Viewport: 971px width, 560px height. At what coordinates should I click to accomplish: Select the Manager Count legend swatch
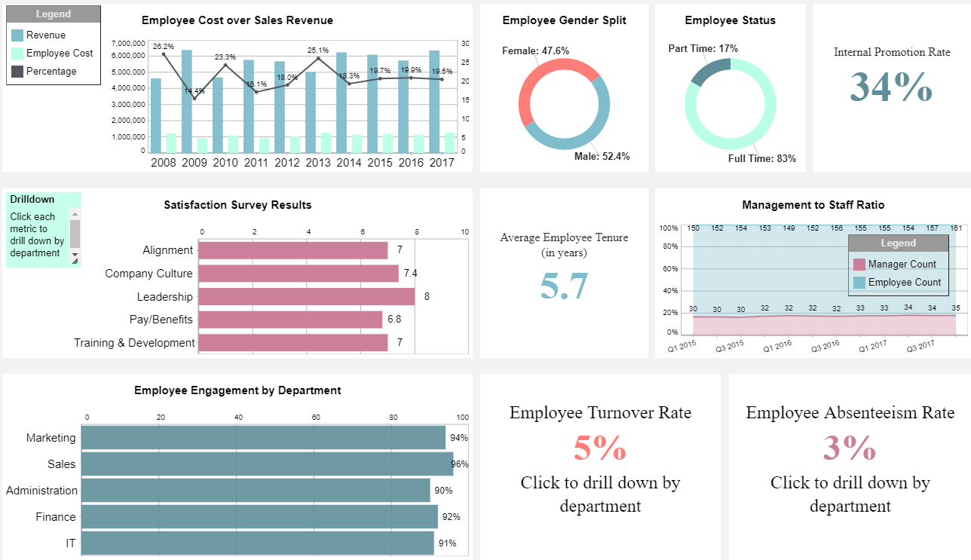pyautogui.click(x=859, y=265)
